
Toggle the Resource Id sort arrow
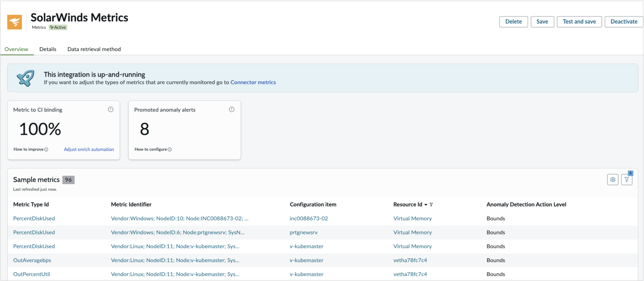(x=426, y=205)
